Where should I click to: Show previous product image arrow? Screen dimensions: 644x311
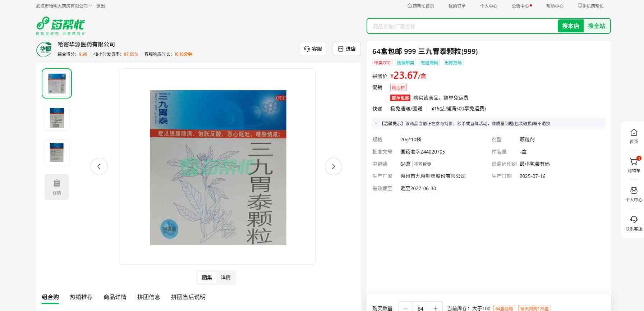point(99,166)
